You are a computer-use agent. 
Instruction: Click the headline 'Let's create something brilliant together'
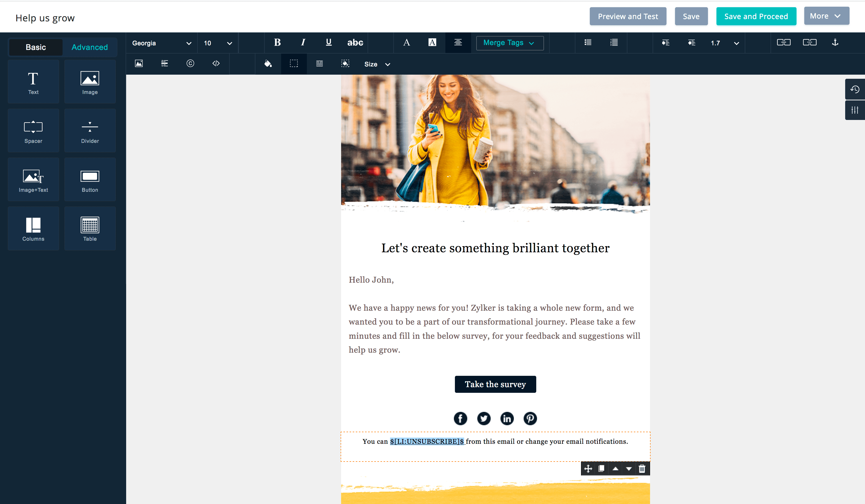(x=495, y=248)
